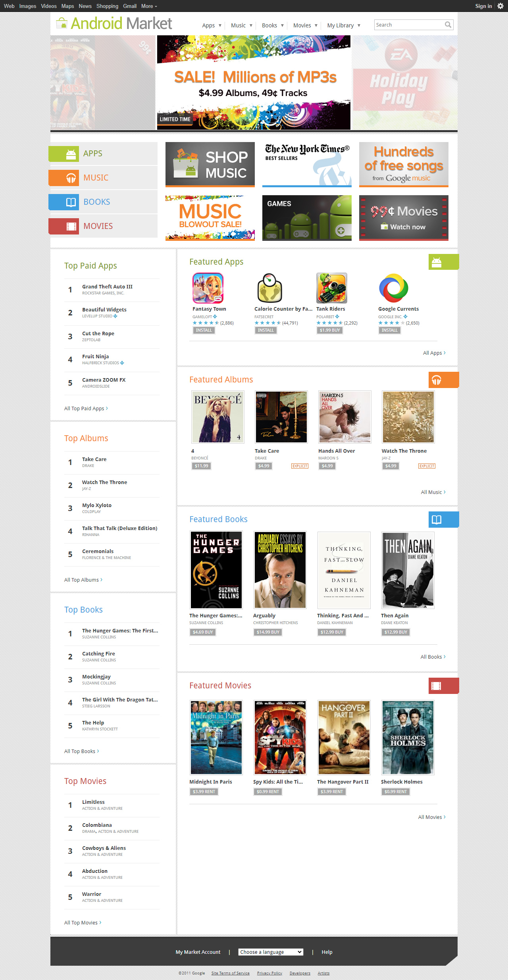The image size is (508, 980).
Task: Click orange headphones tab beside Featured Albums
Action: pyautogui.click(x=444, y=380)
